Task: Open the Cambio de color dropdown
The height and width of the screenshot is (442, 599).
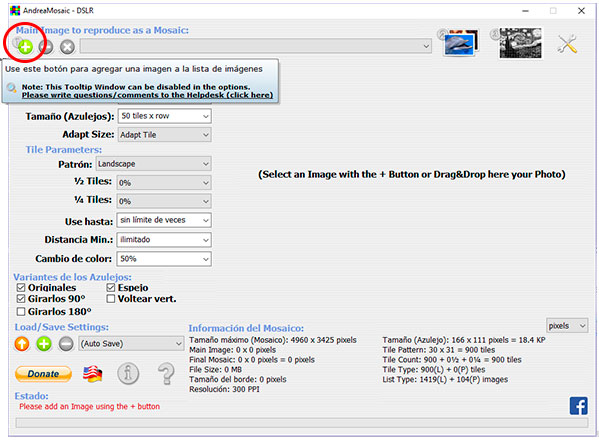Action: tap(164, 259)
